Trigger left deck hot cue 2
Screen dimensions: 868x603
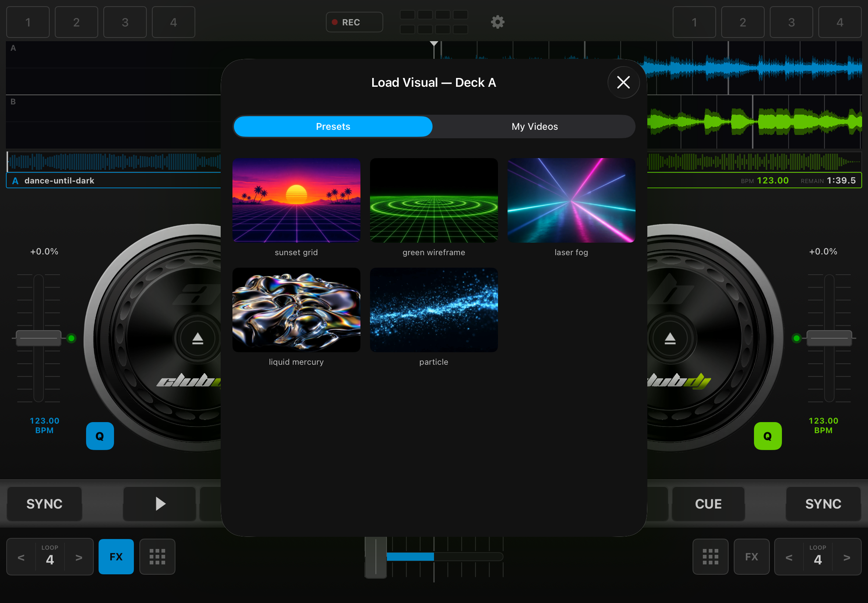point(77,22)
